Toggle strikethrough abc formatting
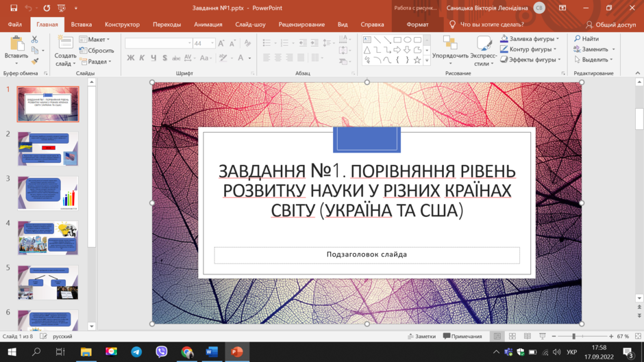This screenshot has height=362, width=644. coord(176,58)
